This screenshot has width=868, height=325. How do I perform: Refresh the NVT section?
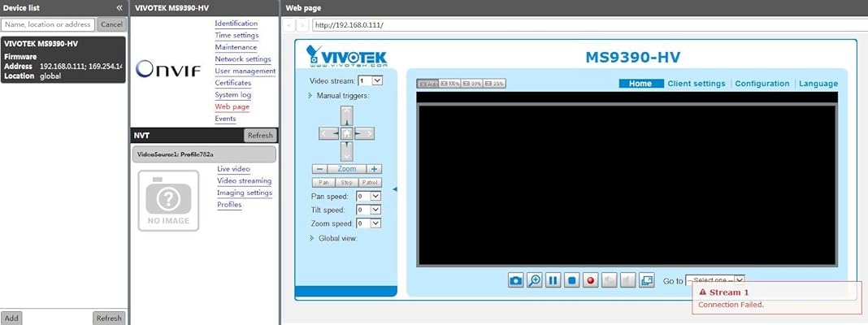(x=260, y=135)
